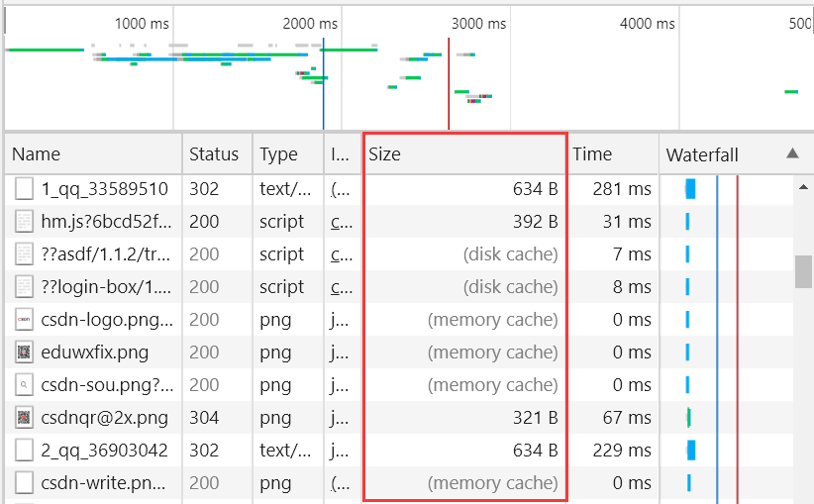
Task: Select the hm.js?6bcd52f request
Action: coord(106,222)
